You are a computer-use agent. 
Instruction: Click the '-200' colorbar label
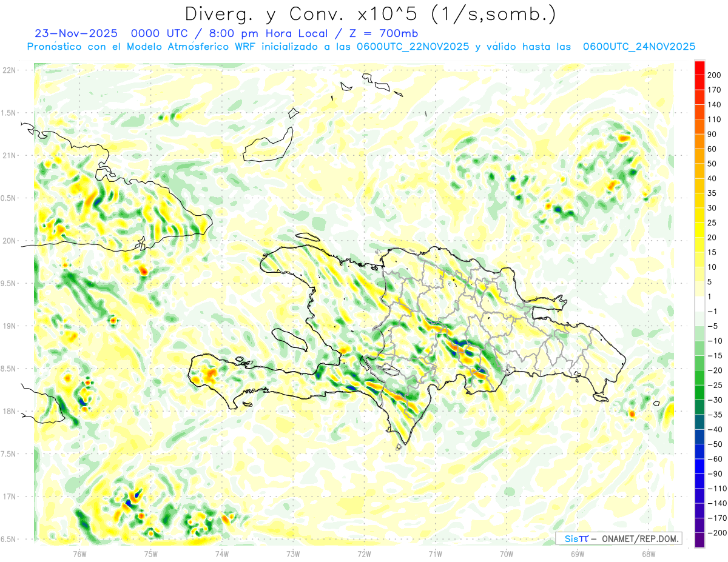716,533
